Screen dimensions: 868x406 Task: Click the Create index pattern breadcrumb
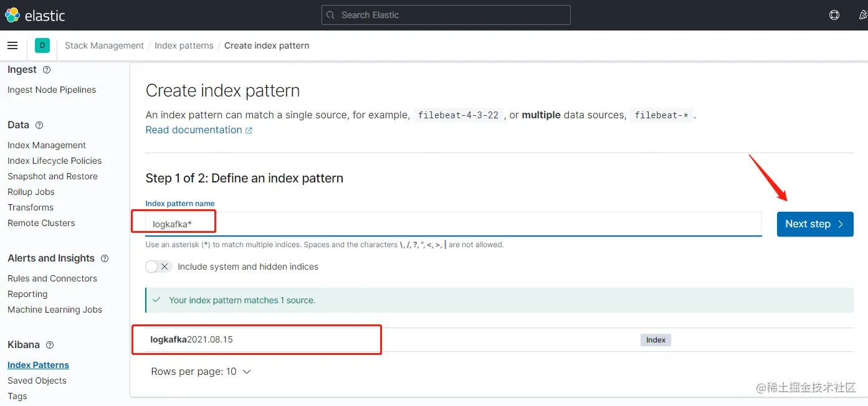coord(267,45)
